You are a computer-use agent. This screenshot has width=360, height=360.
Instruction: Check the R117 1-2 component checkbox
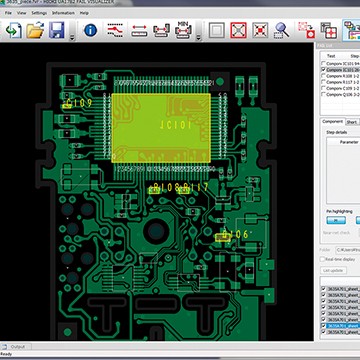coord(323,82)
